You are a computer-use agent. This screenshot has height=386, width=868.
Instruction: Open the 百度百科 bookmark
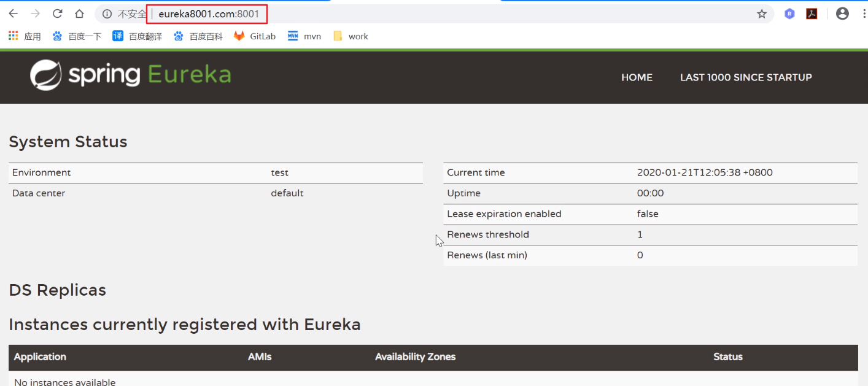tap(198, 36)
